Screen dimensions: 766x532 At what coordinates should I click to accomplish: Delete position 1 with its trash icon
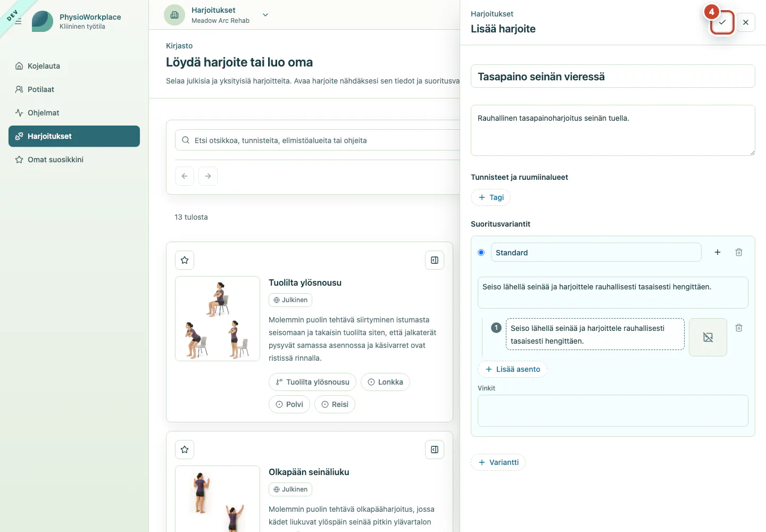pyautogui.click(x=739, y=328)
